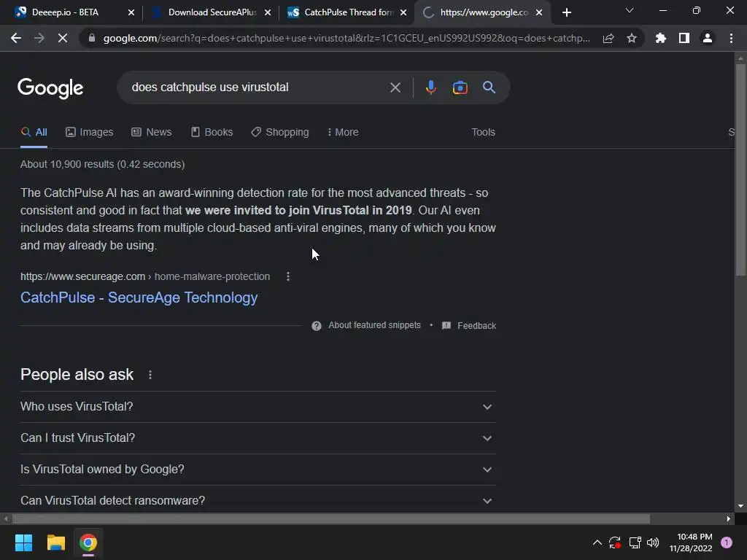Image resolution: width=747 pixels, height=560 pixels.
Task: Open network status tray icon
Action: (635, 542)
